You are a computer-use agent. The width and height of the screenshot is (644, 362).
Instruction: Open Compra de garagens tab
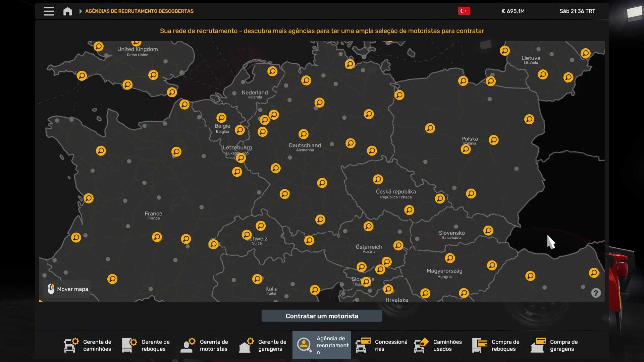pos(555,345)
